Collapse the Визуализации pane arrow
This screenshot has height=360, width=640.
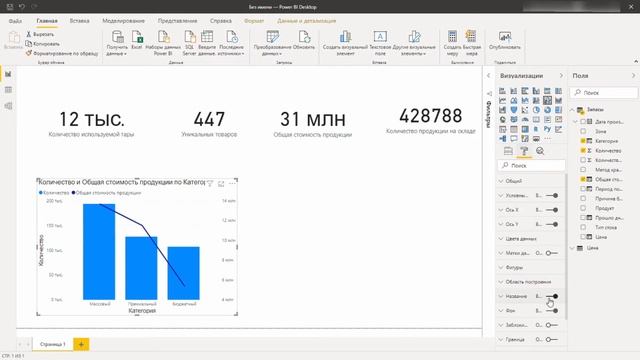tap(561, 76)
